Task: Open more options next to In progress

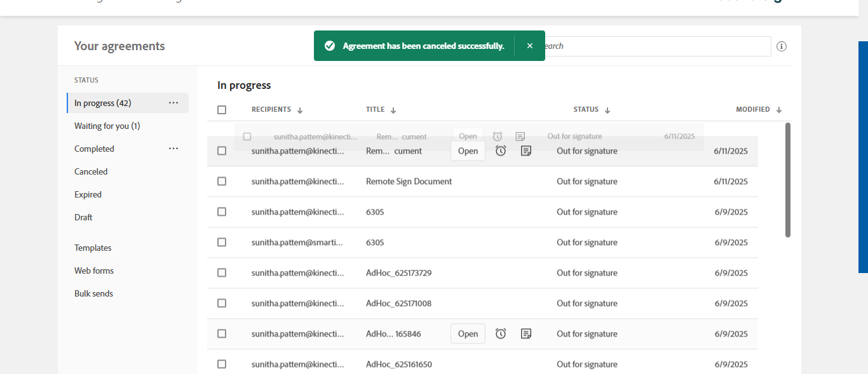Action: pos(173,103)
